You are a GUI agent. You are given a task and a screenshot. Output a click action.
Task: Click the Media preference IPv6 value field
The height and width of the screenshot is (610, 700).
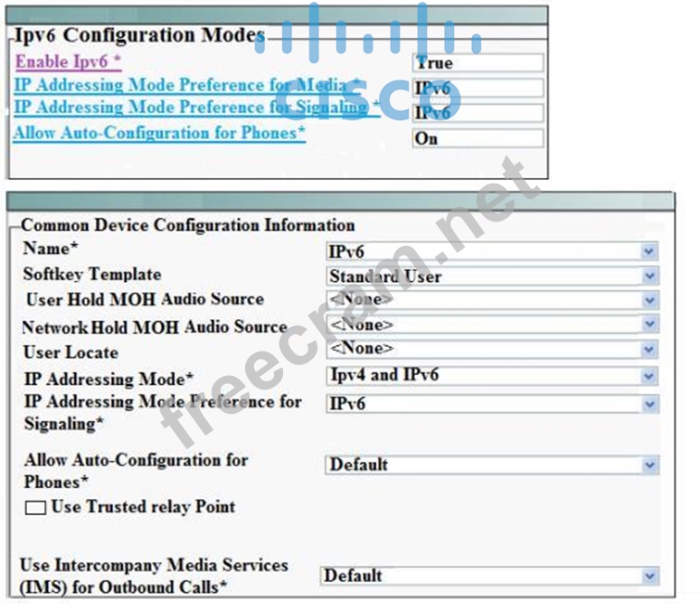point(478,89)
